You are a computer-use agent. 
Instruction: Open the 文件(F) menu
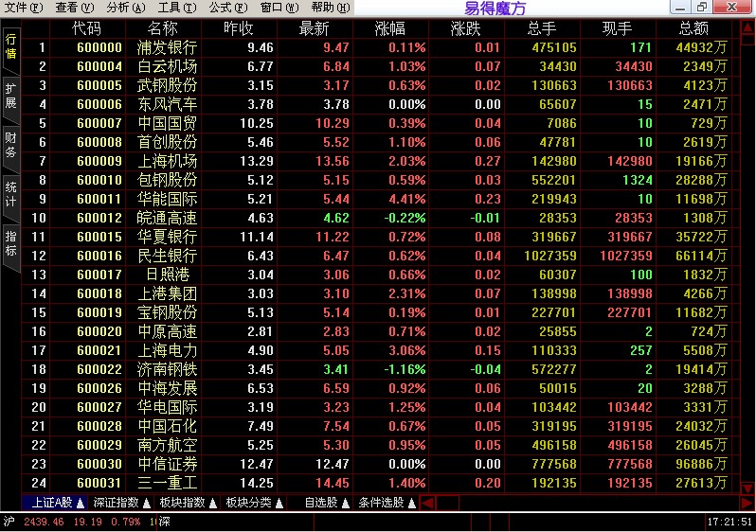point(23,8)
